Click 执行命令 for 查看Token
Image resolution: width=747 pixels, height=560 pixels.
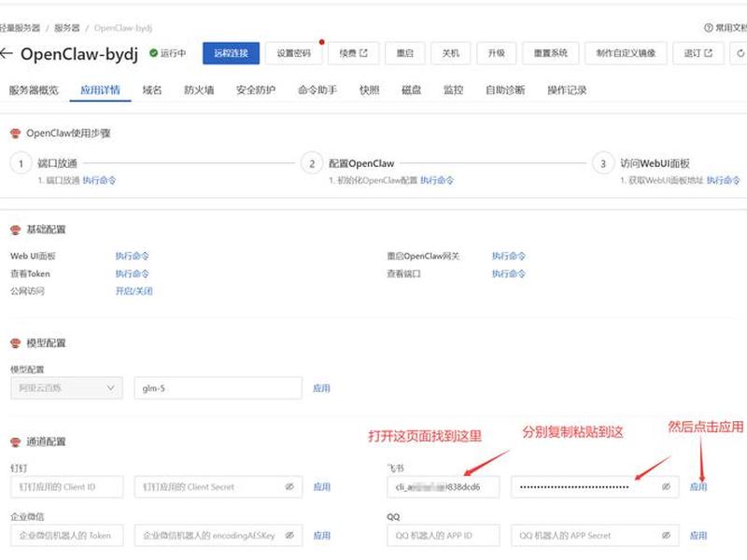tap(132, 273)
